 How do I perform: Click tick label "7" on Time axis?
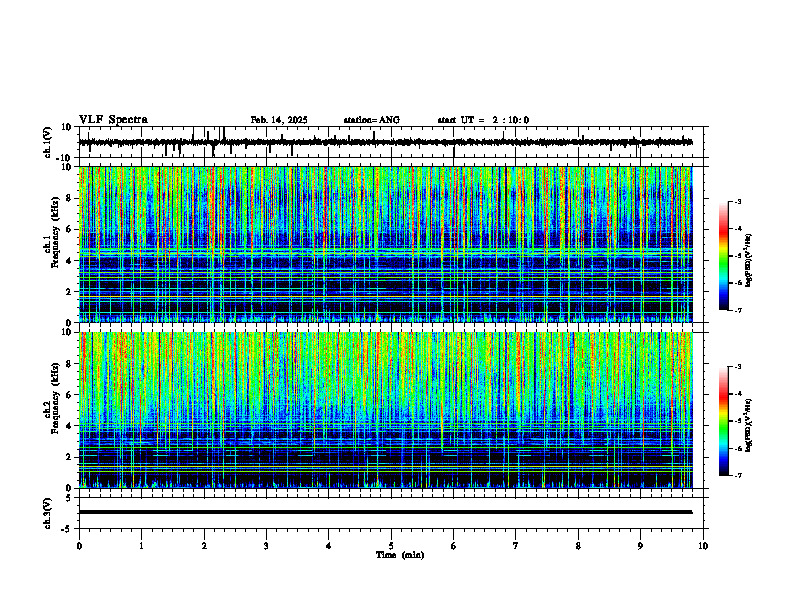tap(516, 546)
